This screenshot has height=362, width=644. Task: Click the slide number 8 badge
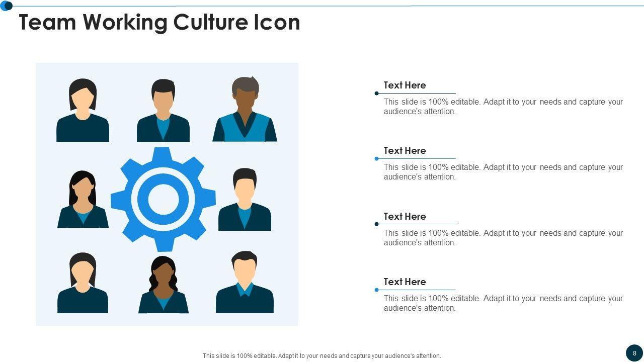(634, 353)
